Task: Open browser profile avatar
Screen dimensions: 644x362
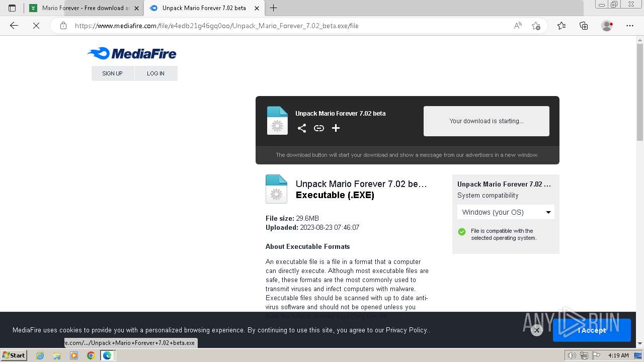Action: click(607, 26)
